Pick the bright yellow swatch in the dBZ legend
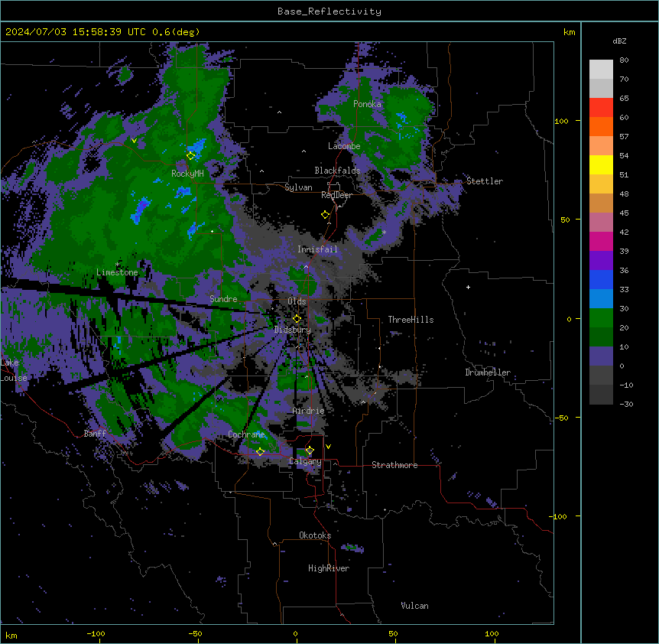Viewport: 659px width, 644px height. [x=601, y=164]
